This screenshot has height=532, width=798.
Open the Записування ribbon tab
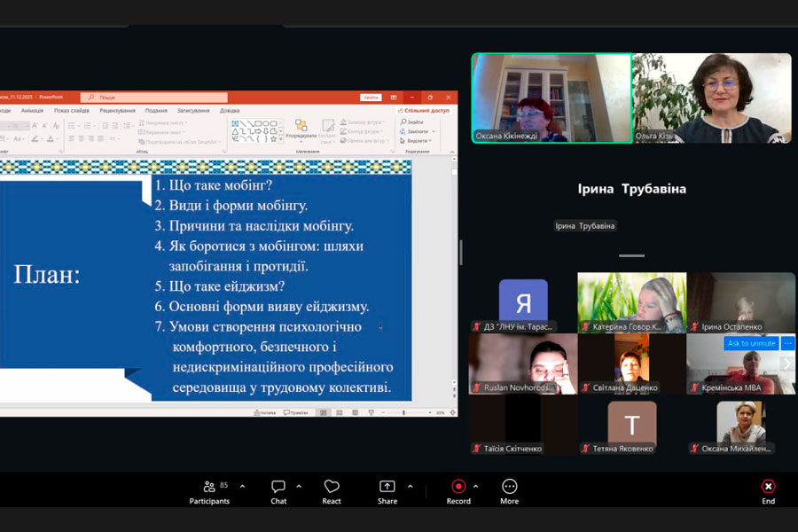(x=193, y=111)
